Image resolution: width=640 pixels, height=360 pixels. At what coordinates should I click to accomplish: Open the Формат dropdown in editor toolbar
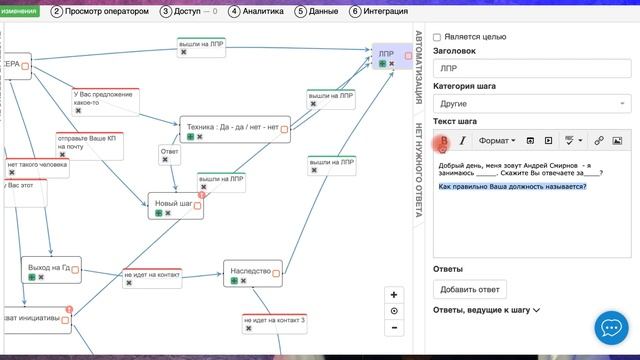click(x=497, y=141)
